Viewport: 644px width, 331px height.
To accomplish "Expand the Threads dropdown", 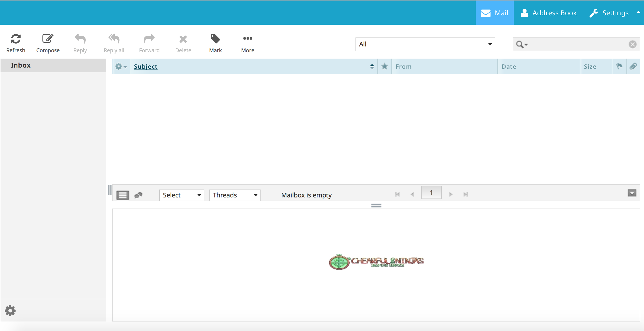I will [234, 195].
